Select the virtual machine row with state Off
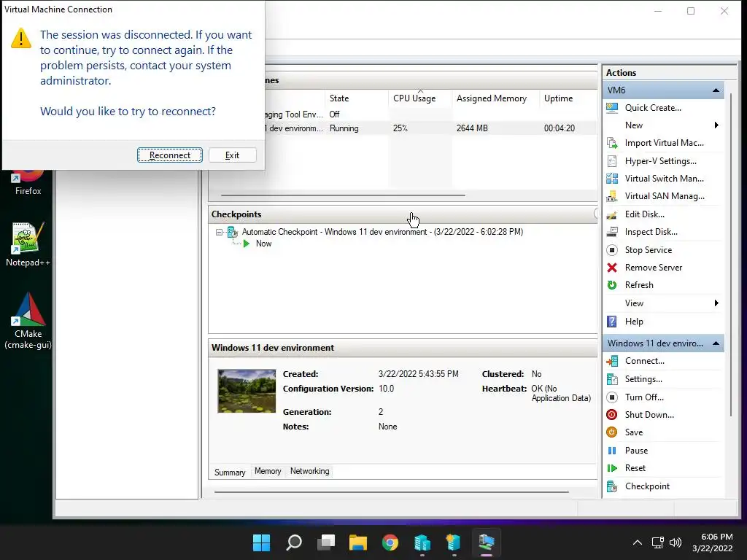Screen dimensions: 747x560 tap(430, 114)
